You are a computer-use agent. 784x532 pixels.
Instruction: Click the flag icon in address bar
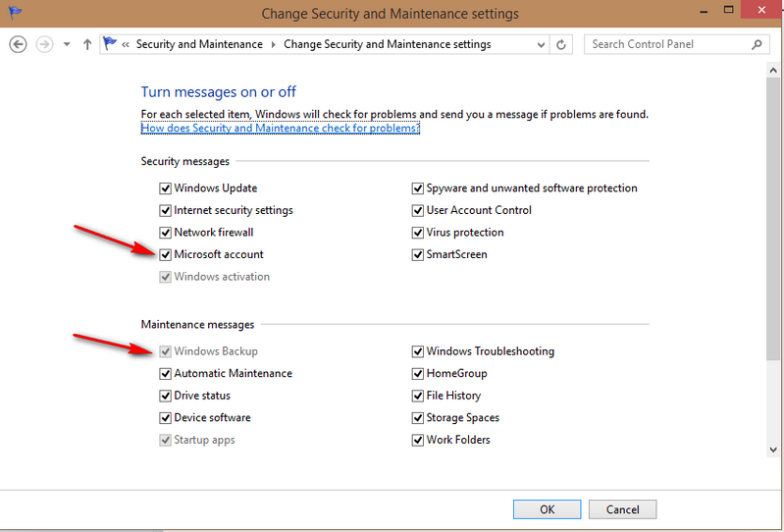click(110, 44)
